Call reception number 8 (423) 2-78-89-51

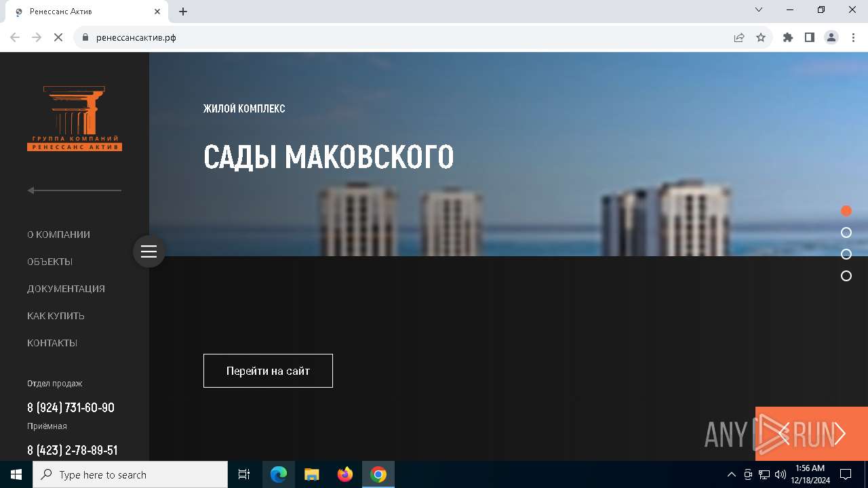pos(73,450)
